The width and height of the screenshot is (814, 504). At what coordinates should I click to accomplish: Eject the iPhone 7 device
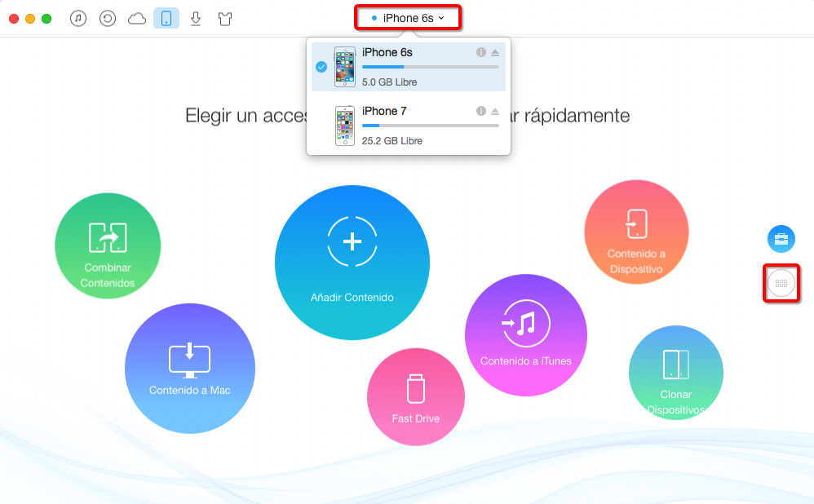[495, 111]
